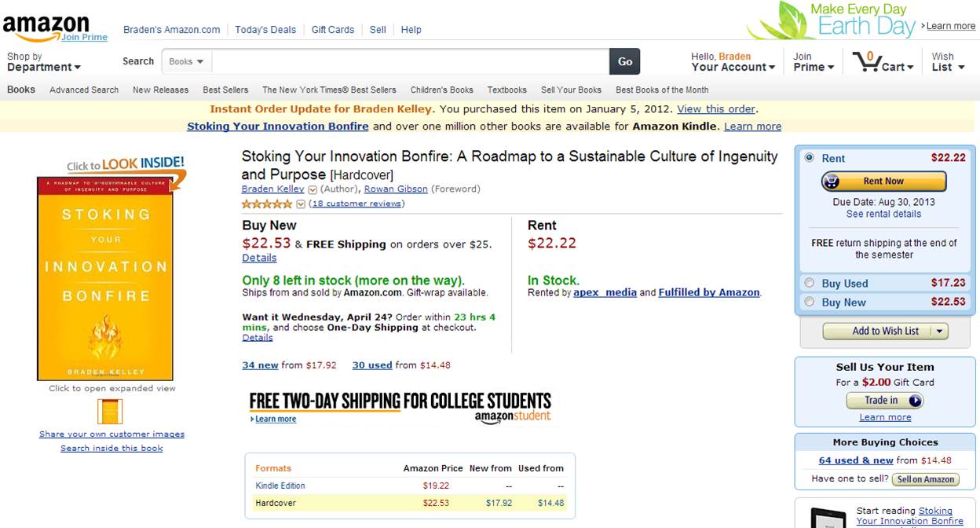Select the small book image thumbnail
The width and height of the screenshot is (980, 528).
tap(110, 411)
